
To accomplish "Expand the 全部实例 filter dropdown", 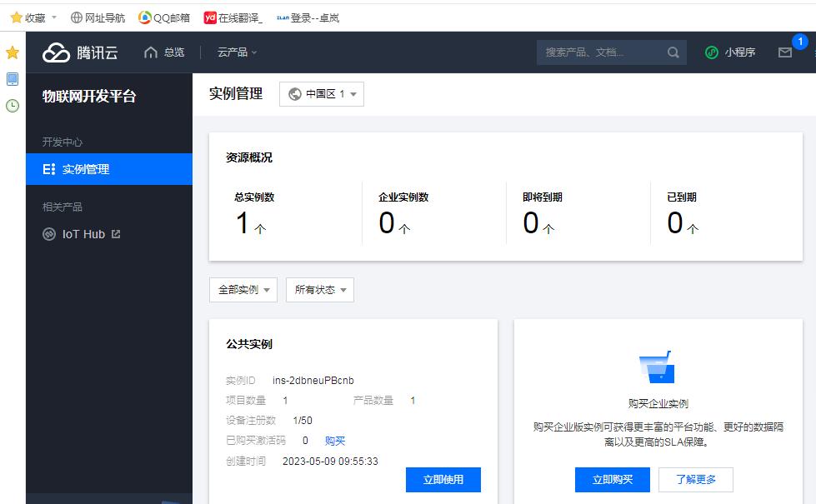I will (x=243, y=289).
